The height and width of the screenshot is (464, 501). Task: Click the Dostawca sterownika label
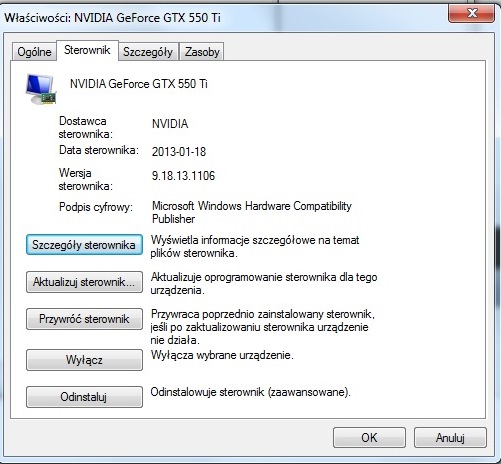86,127
